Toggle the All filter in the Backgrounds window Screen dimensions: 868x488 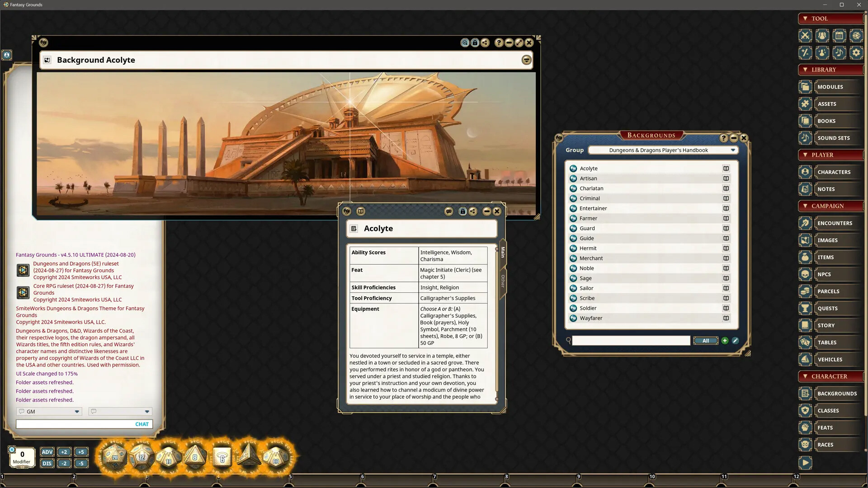click(706, 340)
